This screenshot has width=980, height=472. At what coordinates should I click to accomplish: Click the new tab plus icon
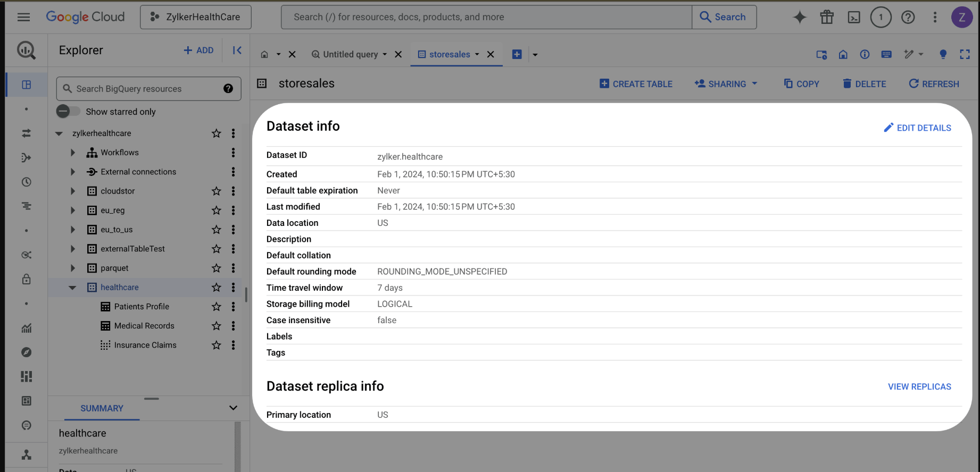point(517,54)
